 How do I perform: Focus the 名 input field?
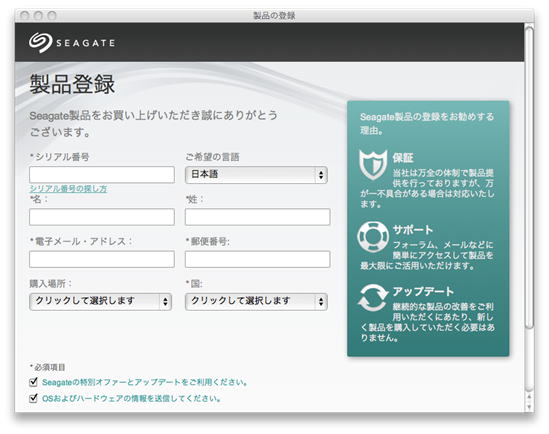(x=102, y=217)
